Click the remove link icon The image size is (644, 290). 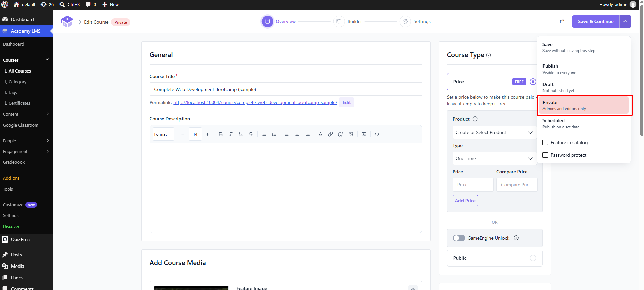(340, 134)
